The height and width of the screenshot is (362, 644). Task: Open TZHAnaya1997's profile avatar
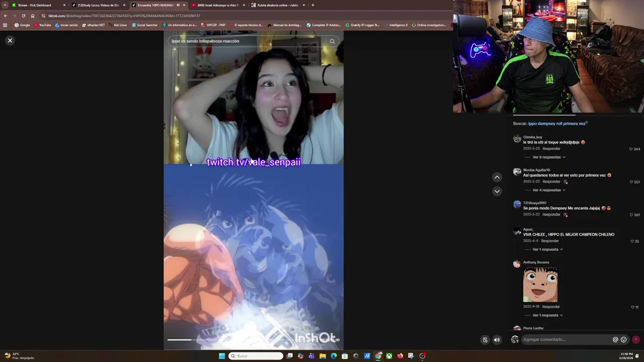[517, 204]
